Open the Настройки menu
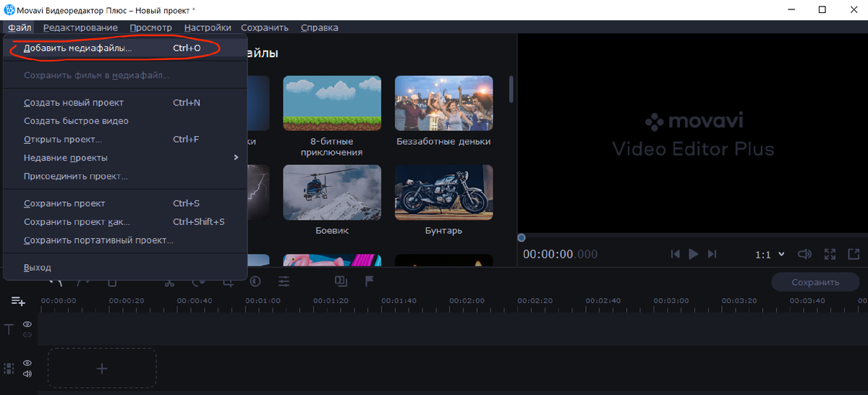 (208, 27)
